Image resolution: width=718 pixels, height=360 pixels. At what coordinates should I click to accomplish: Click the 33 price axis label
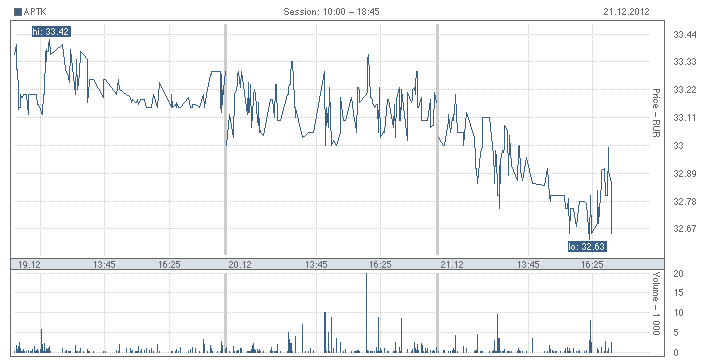point(678,146)
